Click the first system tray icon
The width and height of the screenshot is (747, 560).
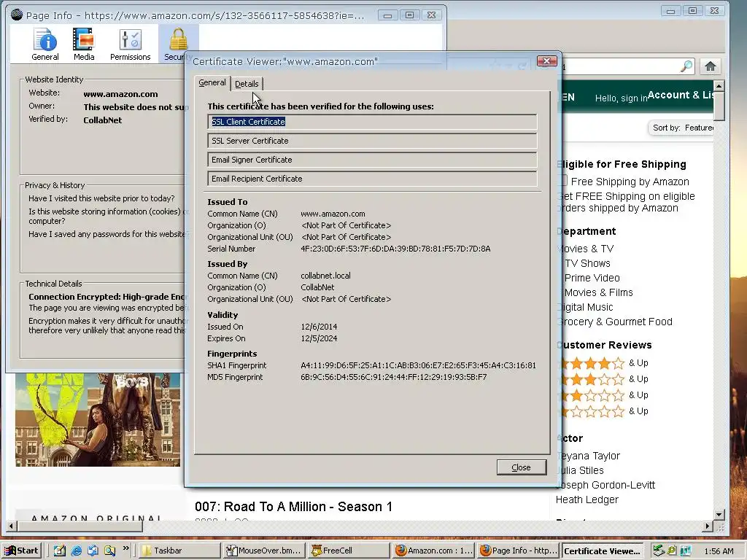coord(659,551)
